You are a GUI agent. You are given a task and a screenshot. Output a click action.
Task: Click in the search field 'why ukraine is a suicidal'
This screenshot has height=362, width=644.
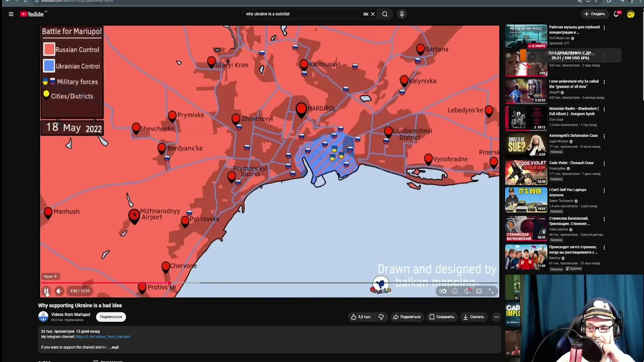(x=302, y=14)
